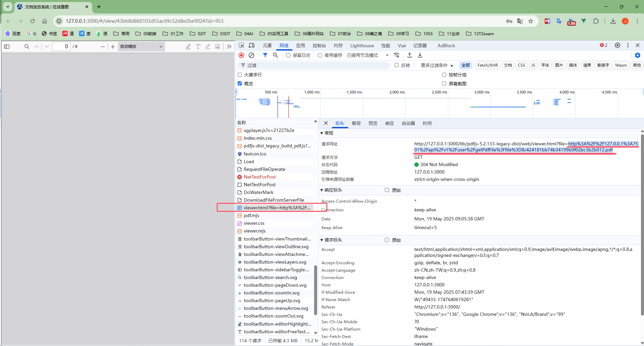Switch to the 控制台 panel
Screen dimensions: 644x346
click(x=319, y=46)
